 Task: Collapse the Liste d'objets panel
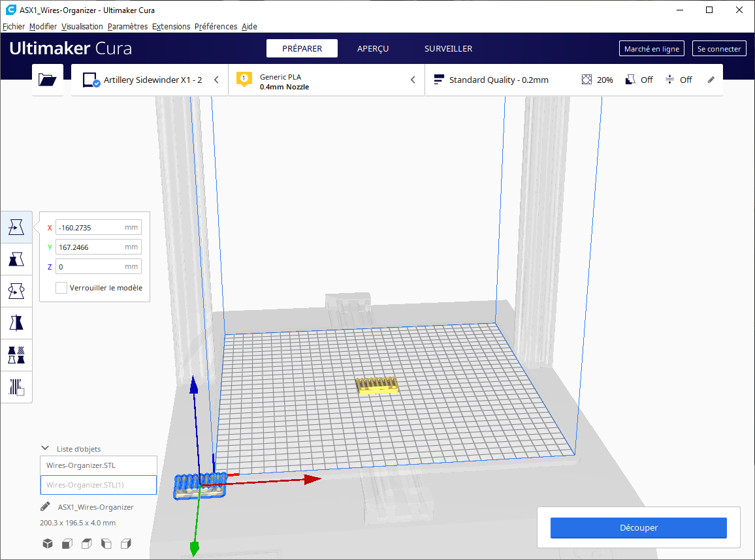tap(45, 448)
